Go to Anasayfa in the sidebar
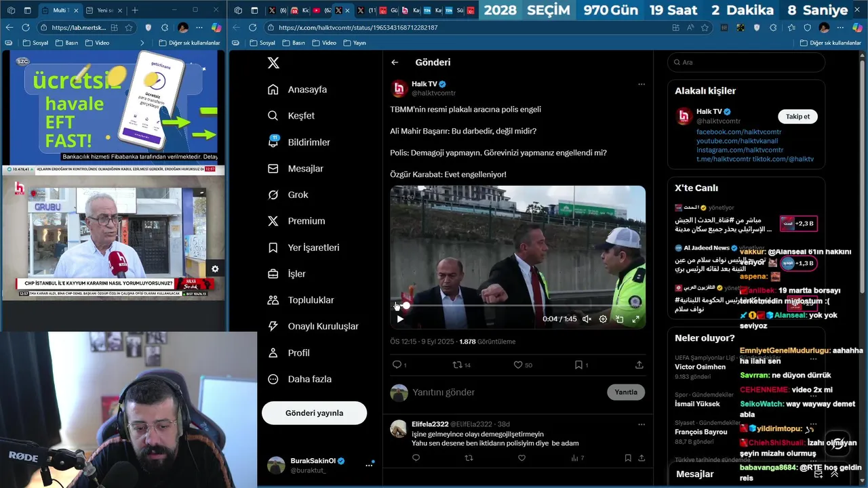Viewport: 868px width, 488px height. (x=298, y=89)
